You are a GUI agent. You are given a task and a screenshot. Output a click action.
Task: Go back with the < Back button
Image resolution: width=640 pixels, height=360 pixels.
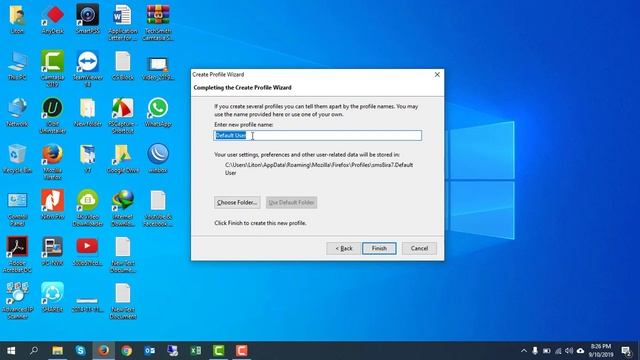coord(343,248)
